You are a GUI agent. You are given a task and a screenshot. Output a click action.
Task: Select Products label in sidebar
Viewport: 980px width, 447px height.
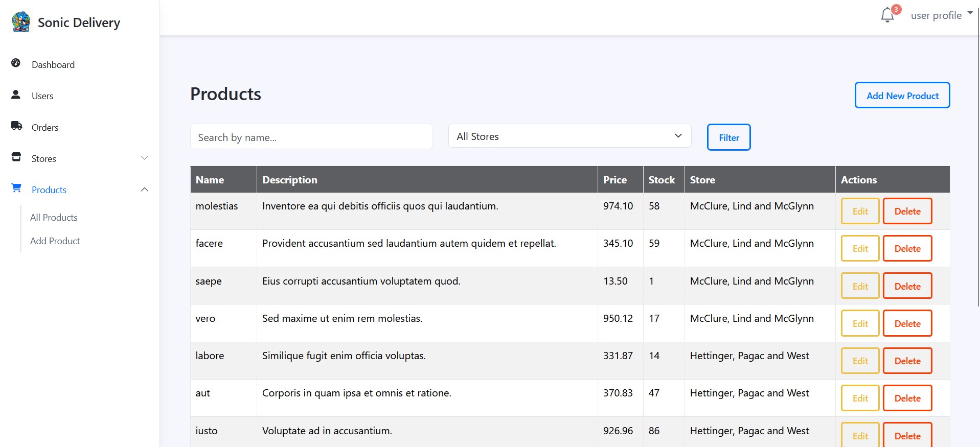pos(49,190)
